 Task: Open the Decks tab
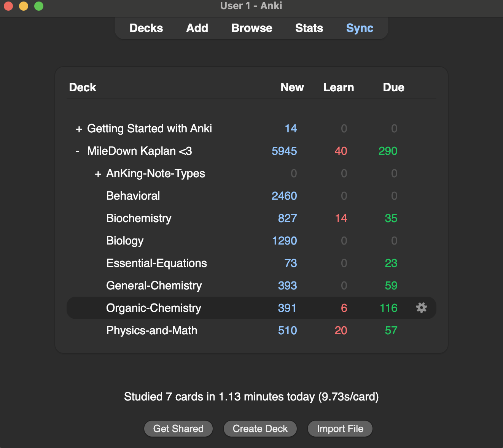coord(146,28)
